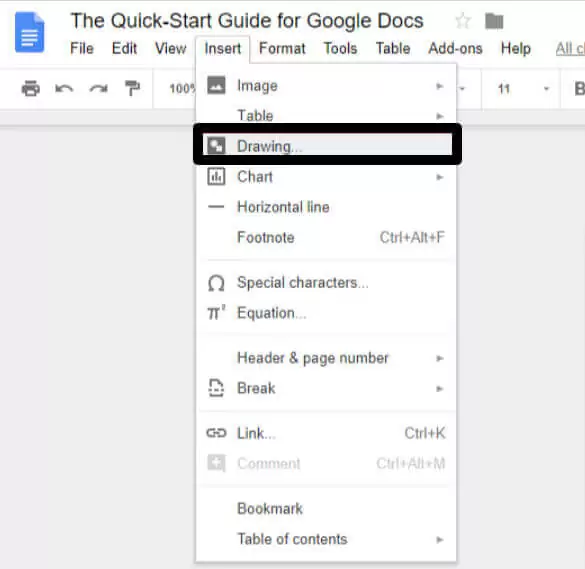Viewport: 585px width, 569px height.
Task: Expand the Table of contents submenu
Action: pos(326,540)
